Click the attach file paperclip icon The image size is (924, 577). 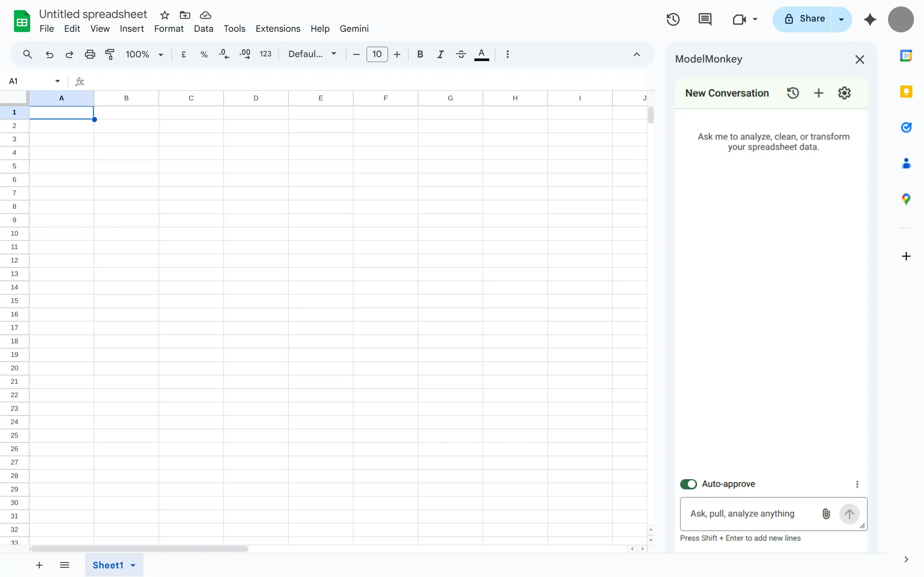826,514
